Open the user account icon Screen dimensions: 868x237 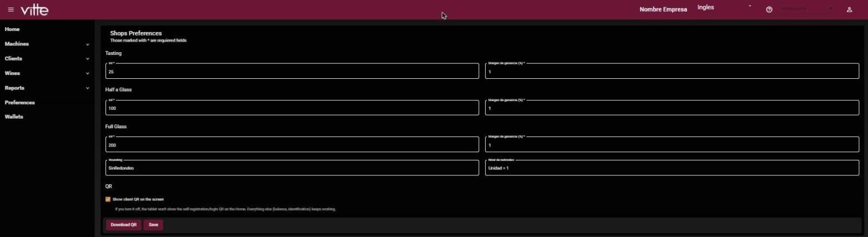coord(849,9)
